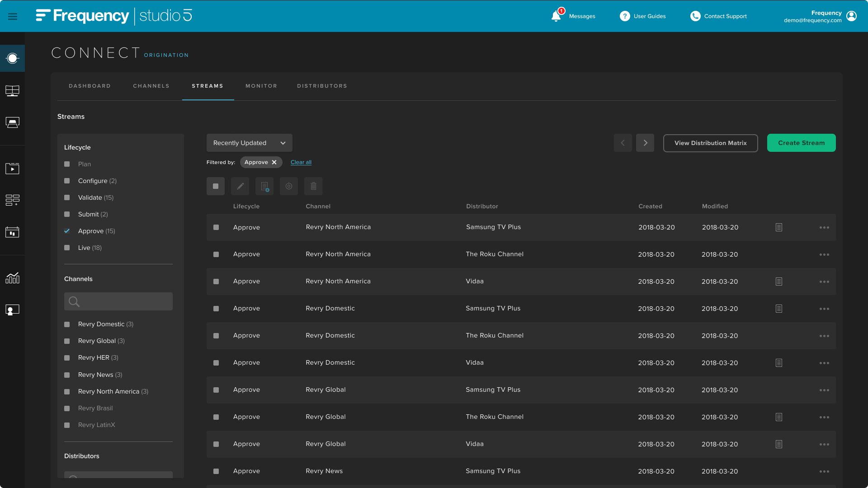Go to next page of streams
The image size is (868, 488).
click(x=645, y=143)
